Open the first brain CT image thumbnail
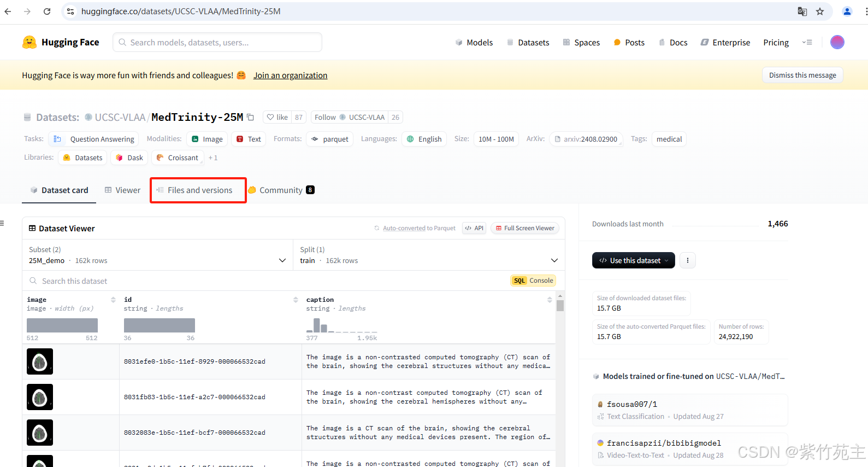 (x=40, y=361)
